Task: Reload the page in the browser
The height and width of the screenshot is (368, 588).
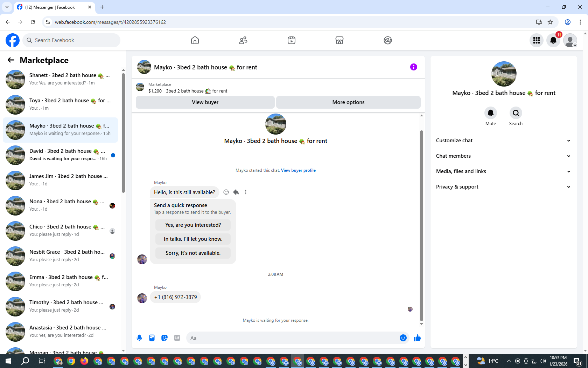Action: 33,22
